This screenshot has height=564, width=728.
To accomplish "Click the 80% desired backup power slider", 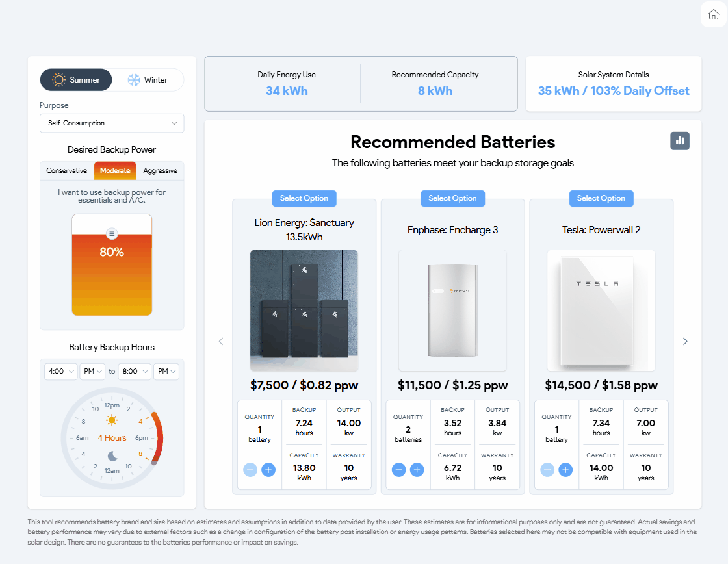I will 112,264.
